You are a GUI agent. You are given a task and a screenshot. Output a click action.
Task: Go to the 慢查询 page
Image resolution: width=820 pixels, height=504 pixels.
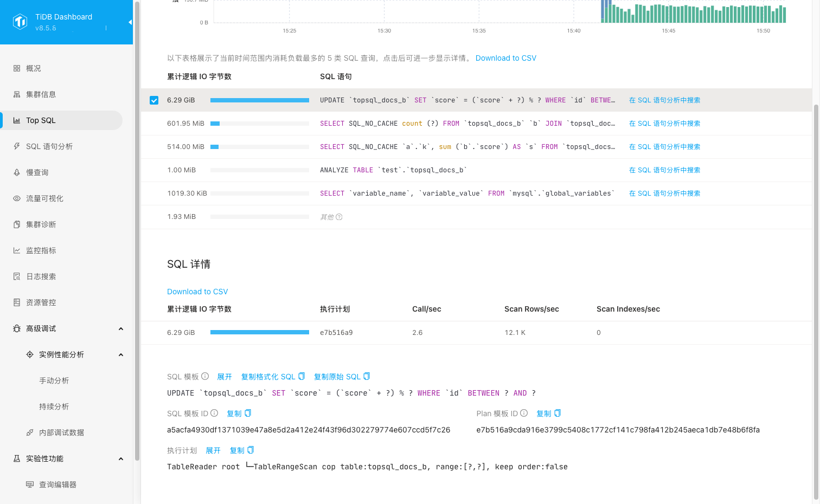point(37,172)
